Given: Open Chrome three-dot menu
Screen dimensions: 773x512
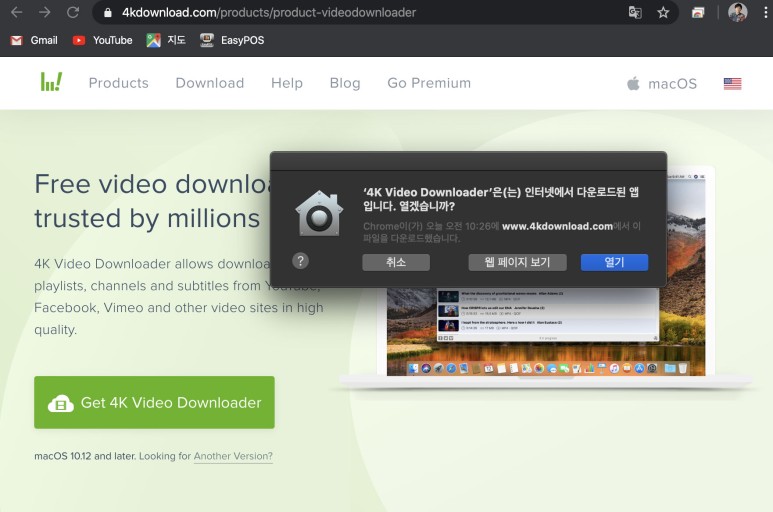Looking at the screenshot, I should pos(765,12).
